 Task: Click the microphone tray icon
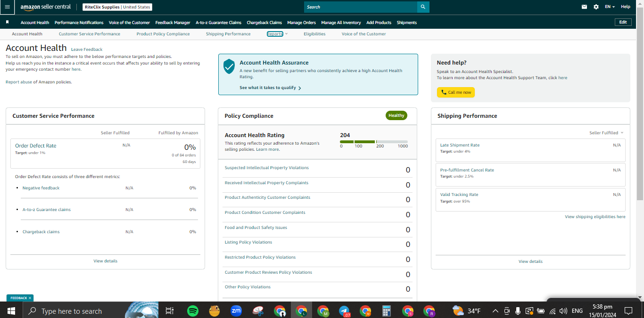518,311
